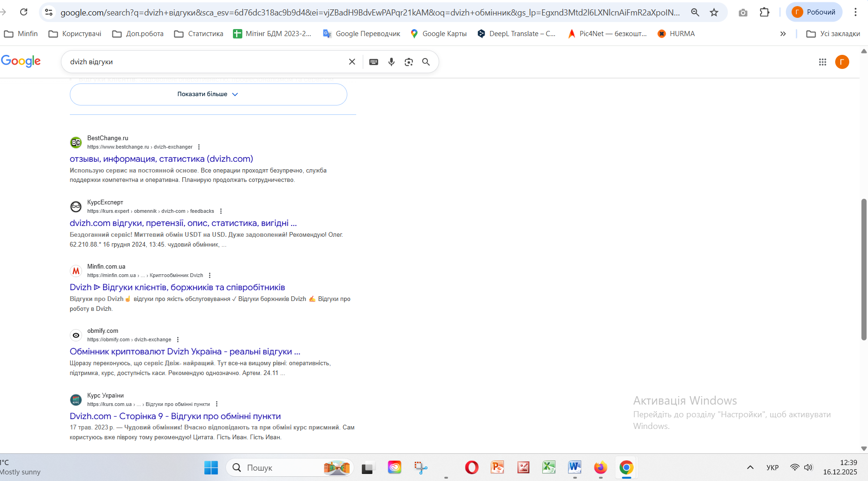Open weather widget Mostly sunny

[x=20, y=467]
